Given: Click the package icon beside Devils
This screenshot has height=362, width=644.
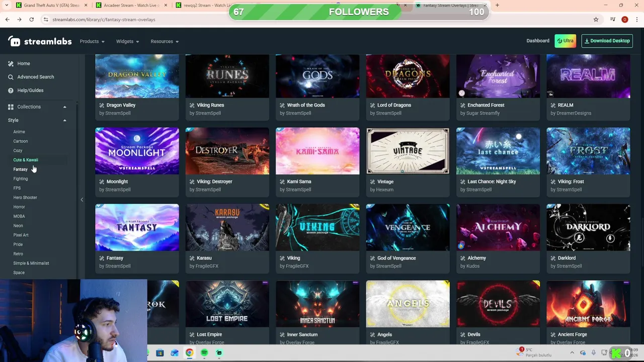Looking at the screenshot, I should click(x=463, y=334).
